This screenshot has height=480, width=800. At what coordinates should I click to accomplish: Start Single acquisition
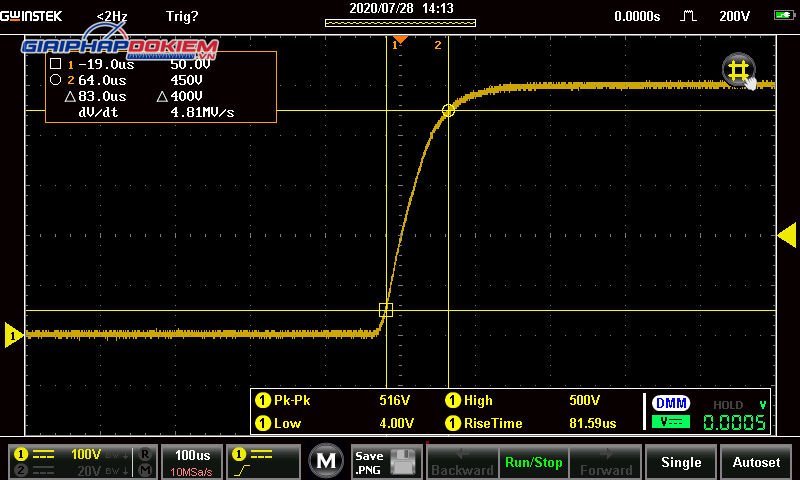(x=681, y=462)
